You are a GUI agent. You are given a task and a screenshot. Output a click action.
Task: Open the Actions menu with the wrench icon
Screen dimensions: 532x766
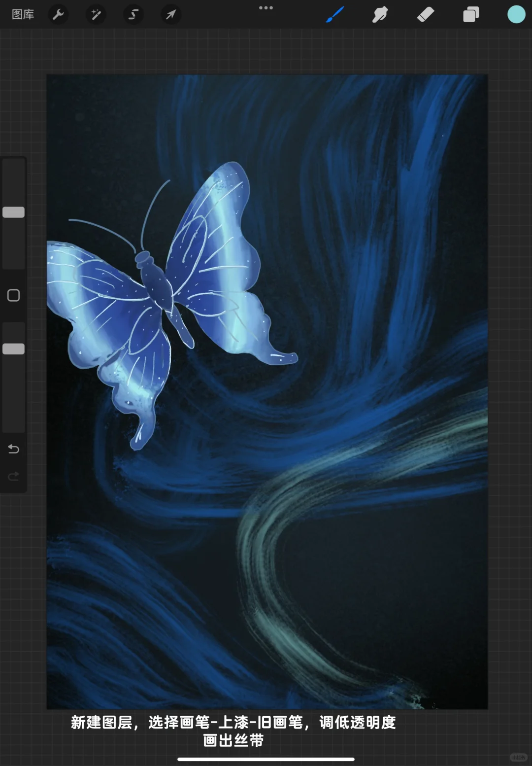coord(58,14)
